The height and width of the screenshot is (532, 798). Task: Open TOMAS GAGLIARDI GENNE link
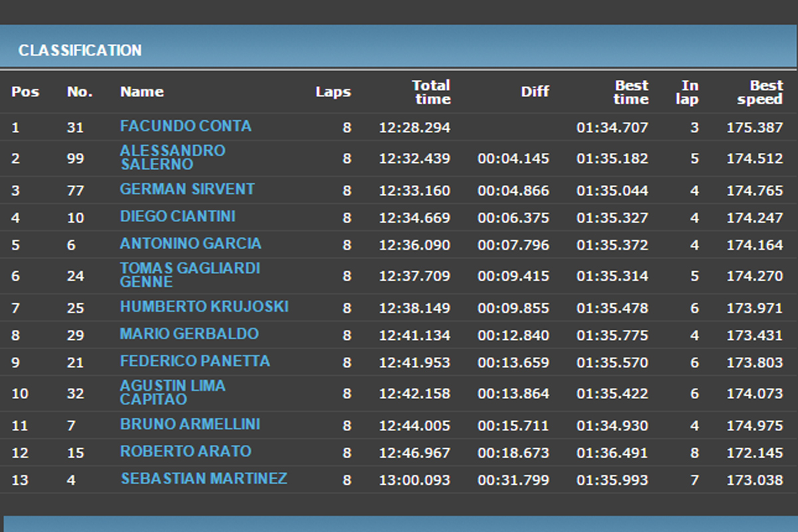coord(190,275)
